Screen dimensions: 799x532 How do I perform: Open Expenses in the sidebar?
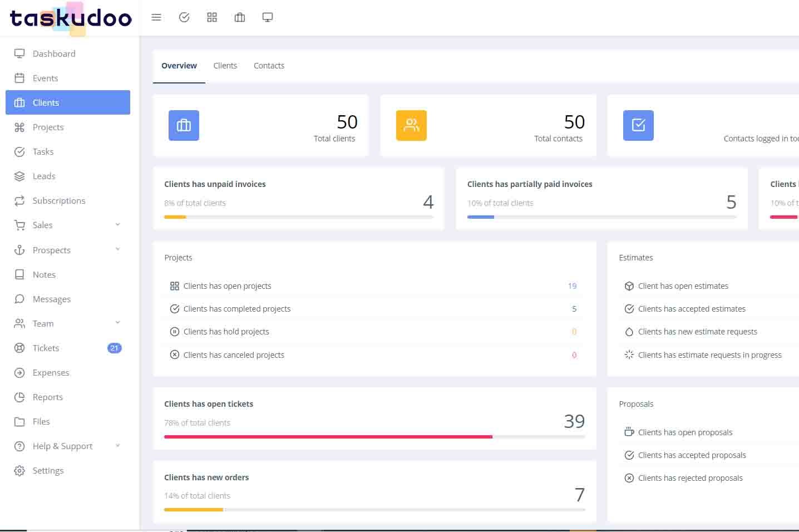tap(68, 372)
